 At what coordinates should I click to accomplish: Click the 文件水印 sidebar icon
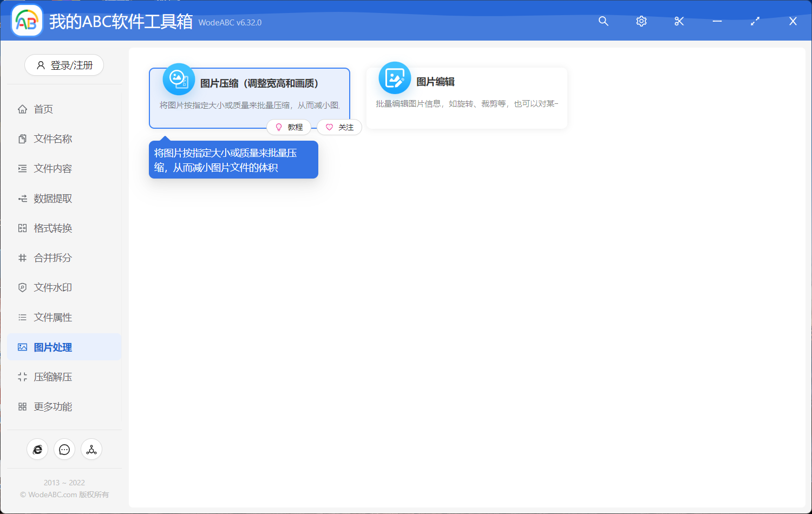coord(22,287)
